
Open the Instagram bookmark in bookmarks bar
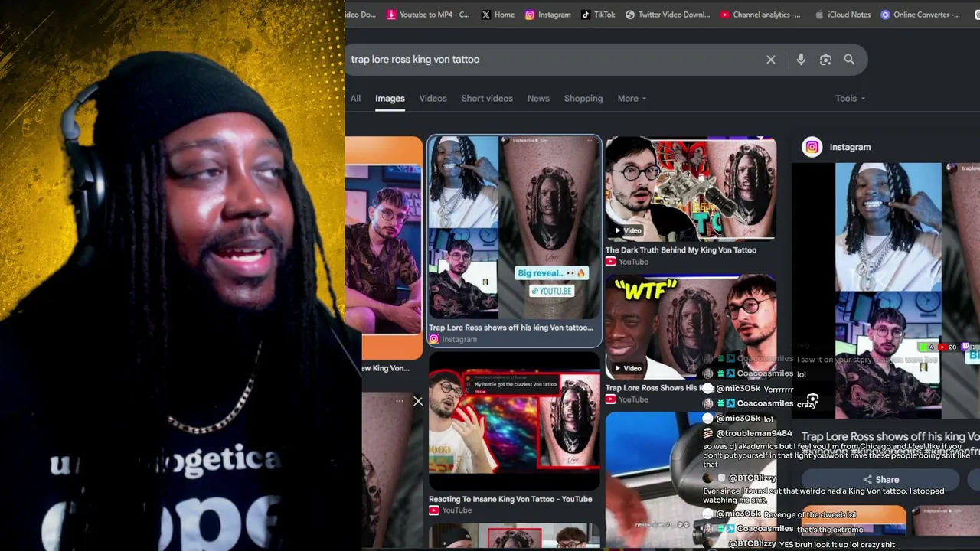(x=547, y=15)
